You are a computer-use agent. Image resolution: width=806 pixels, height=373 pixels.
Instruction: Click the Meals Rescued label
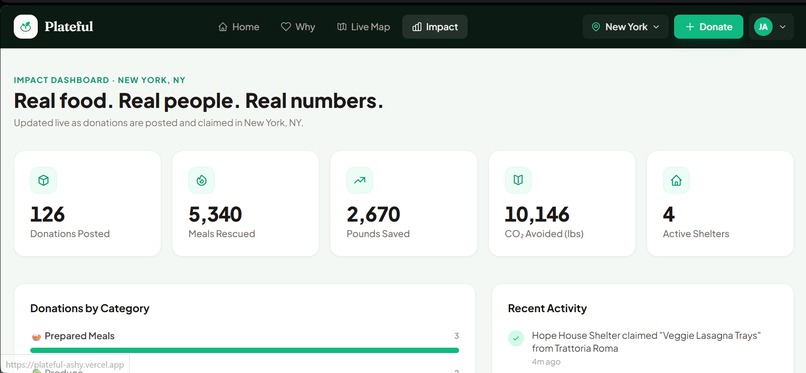coord(222,234)
